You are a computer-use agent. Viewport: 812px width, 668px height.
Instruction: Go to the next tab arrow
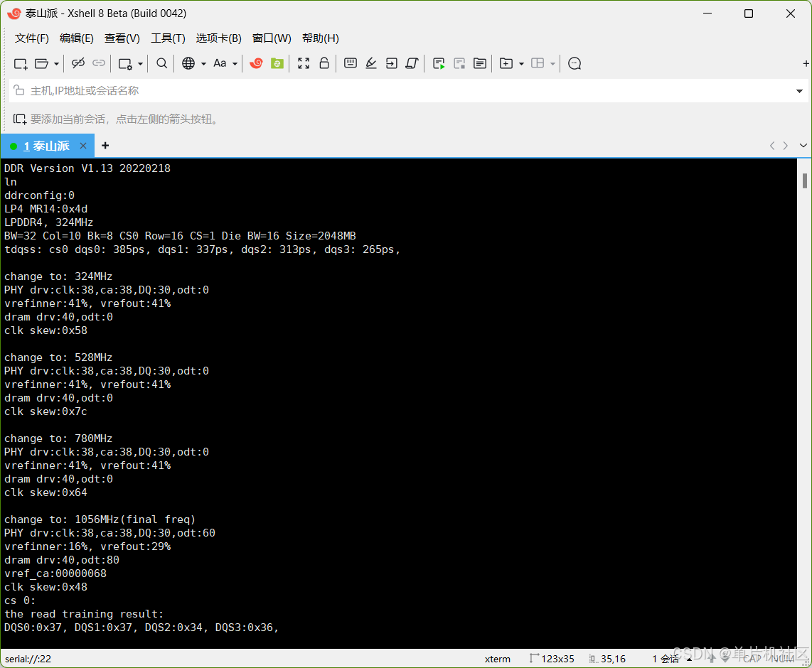click(786, 146)
